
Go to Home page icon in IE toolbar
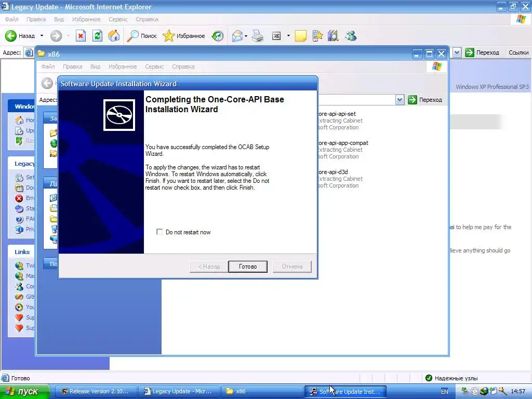click(114, 36)
